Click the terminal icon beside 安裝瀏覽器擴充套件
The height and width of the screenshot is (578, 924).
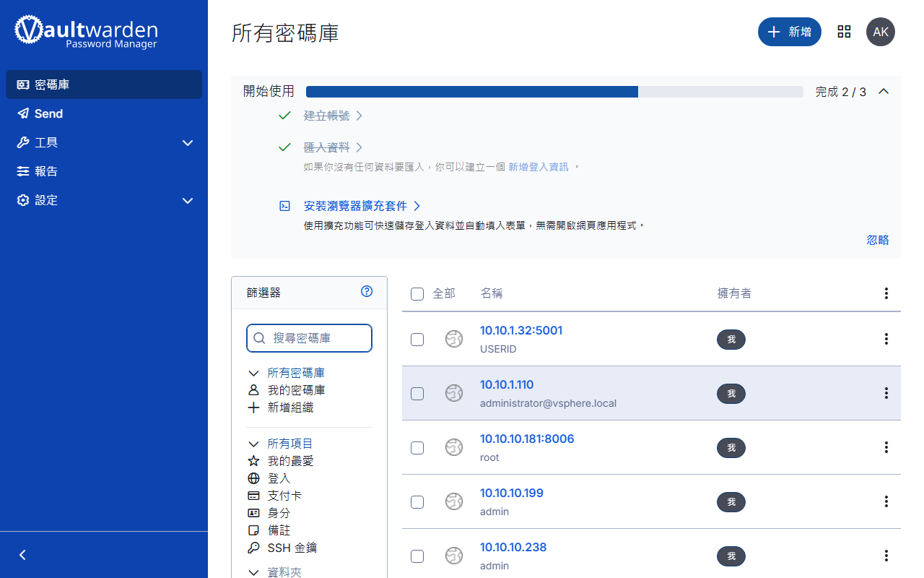285,206
